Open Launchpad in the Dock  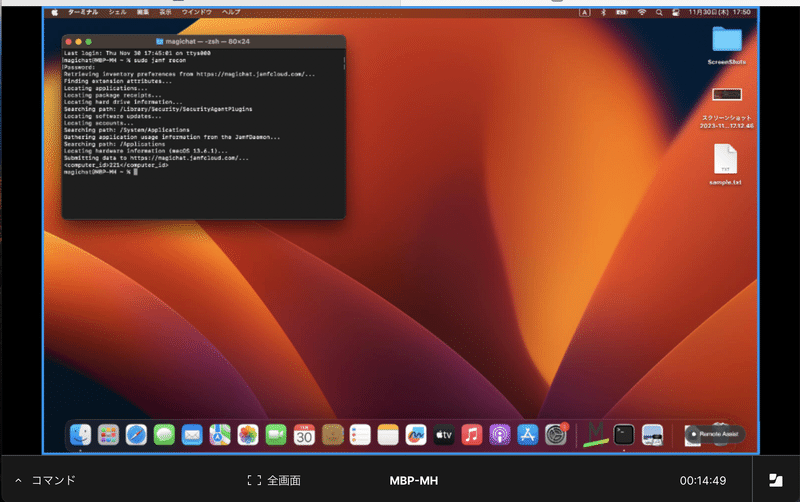108,435
